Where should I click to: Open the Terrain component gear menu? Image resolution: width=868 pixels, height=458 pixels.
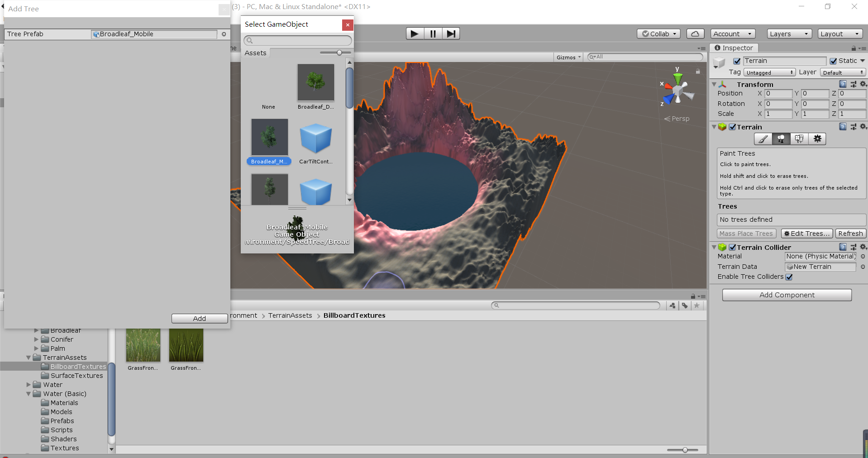point(863,127)
